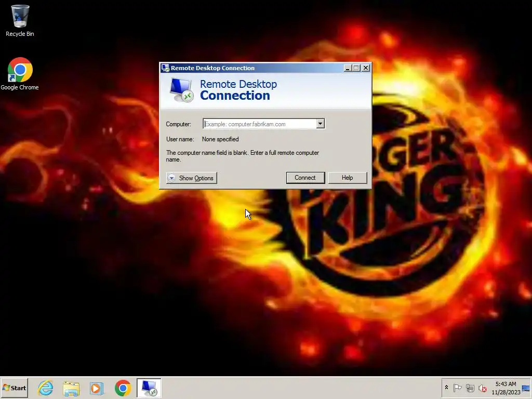Image resolution: width=532 pixels, height=399 pixels.
Task: Open Windows Media Player from taskbar
Action: point(97,388)
